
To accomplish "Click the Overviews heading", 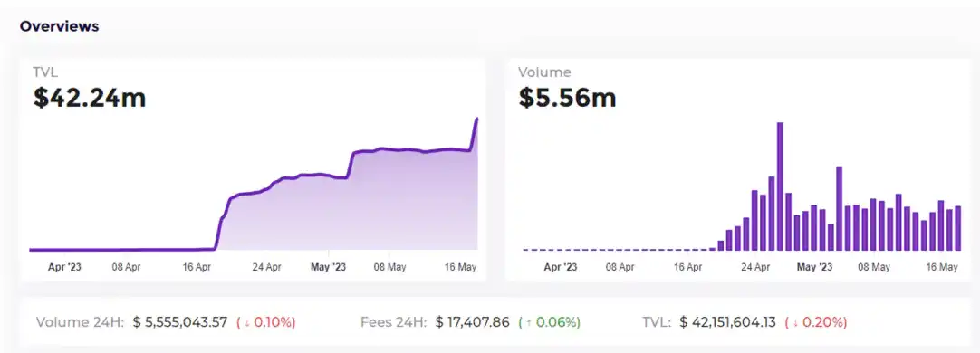I will (60, 26).
